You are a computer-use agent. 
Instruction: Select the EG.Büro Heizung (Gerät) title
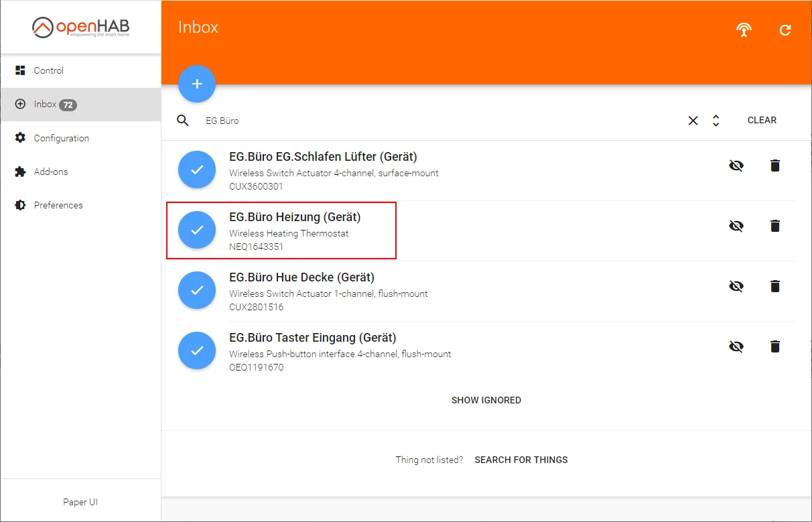[295, 217]
